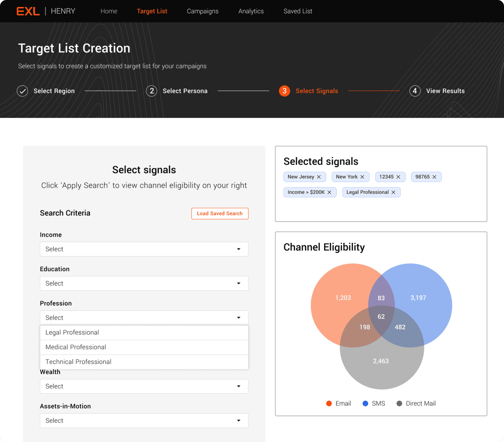
Task: Click the Email legend color dot
Action: (329, 403)
